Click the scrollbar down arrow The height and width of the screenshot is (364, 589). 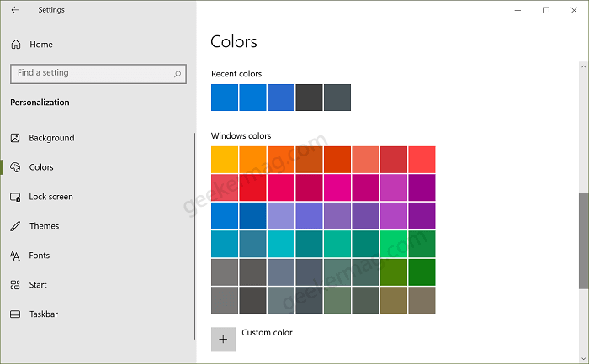tap(583, 358)
